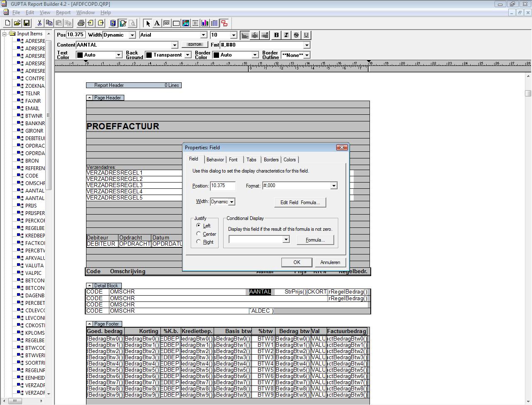Select the box rectangle tool

tap(176, 23)
